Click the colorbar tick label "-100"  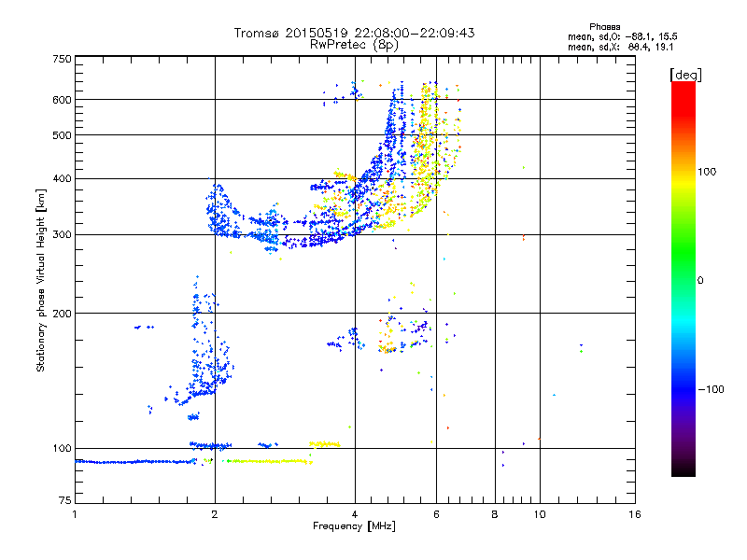click(711, 389)
